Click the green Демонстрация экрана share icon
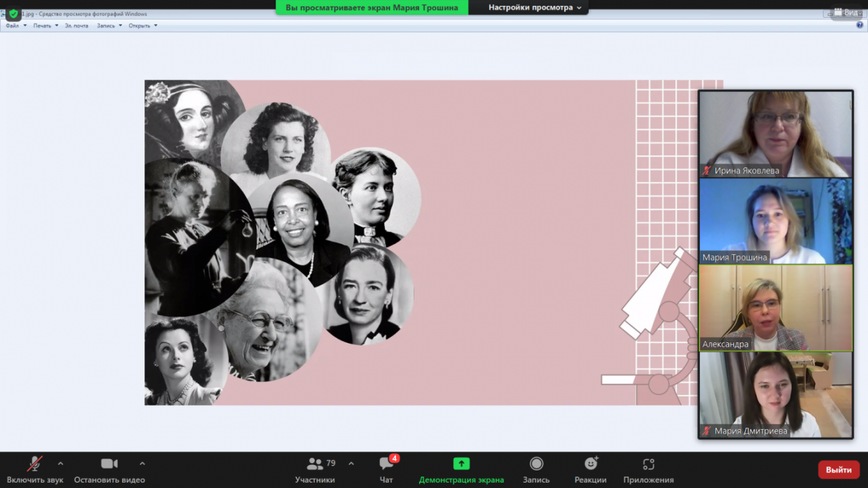 coord(461,464)
